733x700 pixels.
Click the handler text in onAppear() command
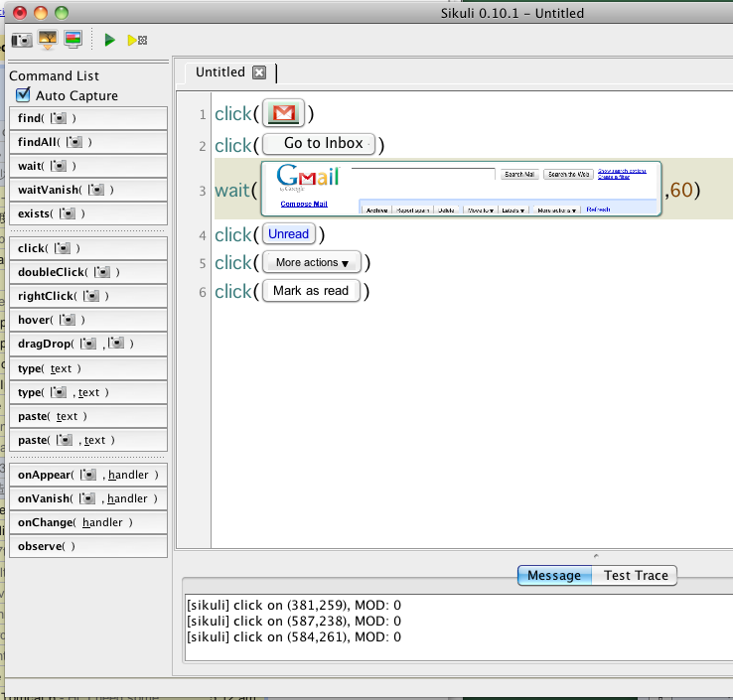point(128,475)
